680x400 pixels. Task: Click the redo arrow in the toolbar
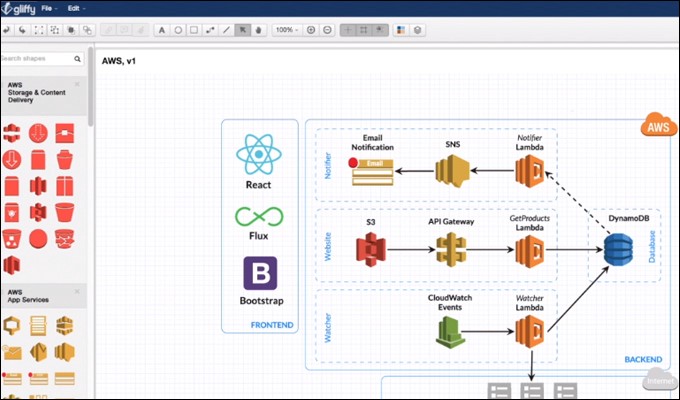(x=23, y=30)
